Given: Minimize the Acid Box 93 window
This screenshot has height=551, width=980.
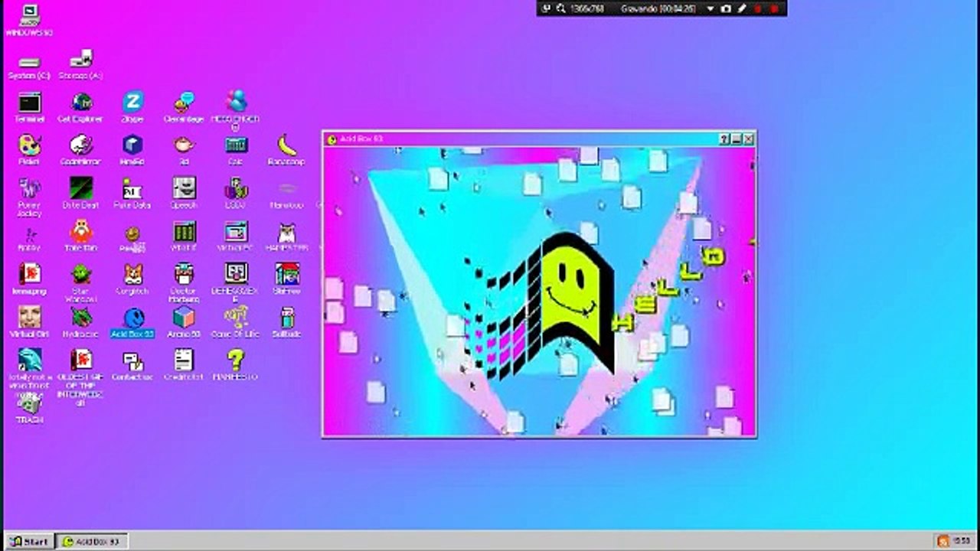Looking at the screenshot, I should [x=736, y=139].
